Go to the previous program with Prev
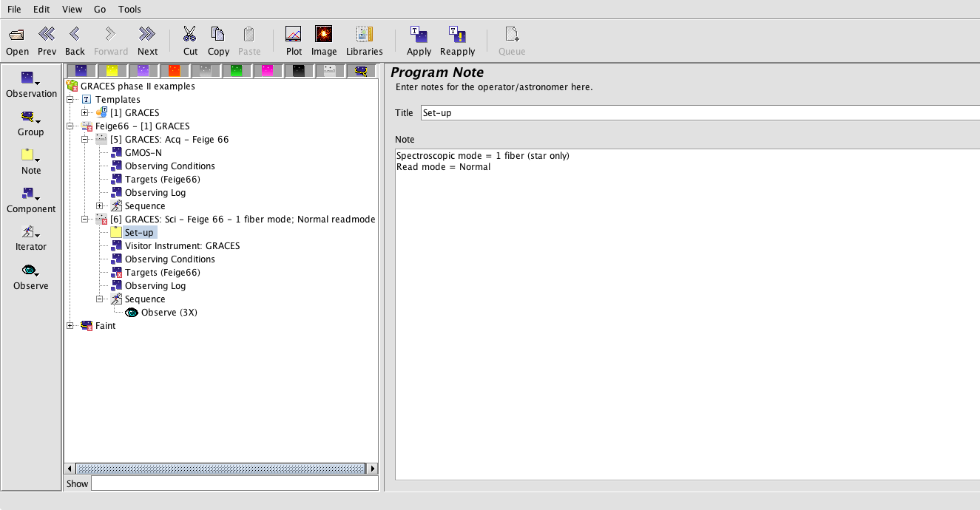Viewport: 980px width, 510px height. click(47, 41)
